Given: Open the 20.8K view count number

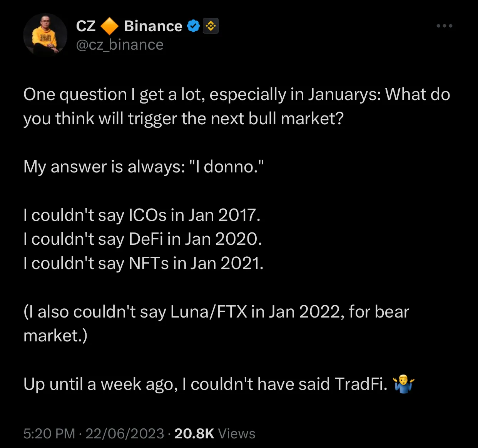Looking at the screenshot, I should coord(194,434).
